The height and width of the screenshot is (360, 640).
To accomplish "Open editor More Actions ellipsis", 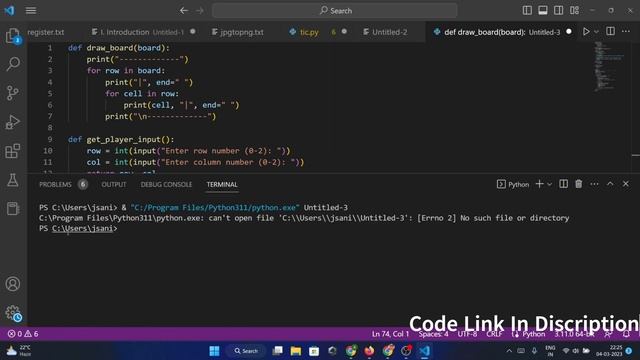I will pos(626,31).
